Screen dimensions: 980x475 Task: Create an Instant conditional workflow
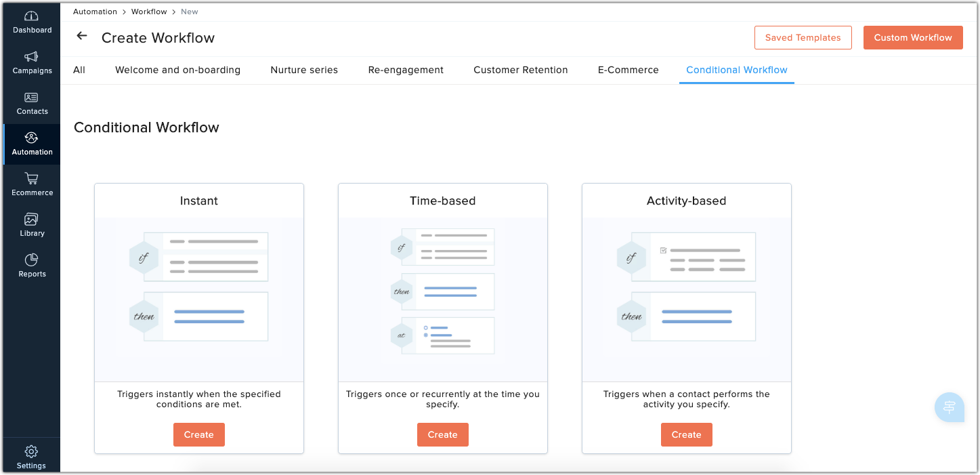point(198,434)
